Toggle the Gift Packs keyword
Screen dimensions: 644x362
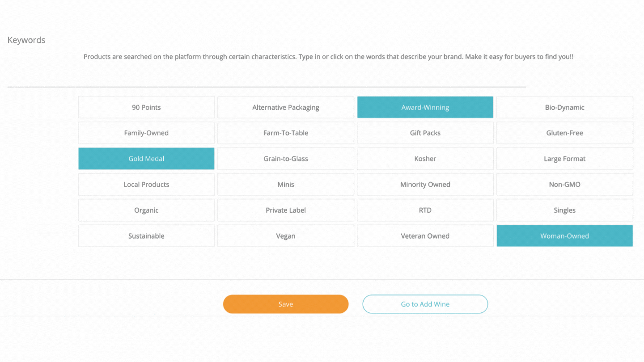coord(425,133)
